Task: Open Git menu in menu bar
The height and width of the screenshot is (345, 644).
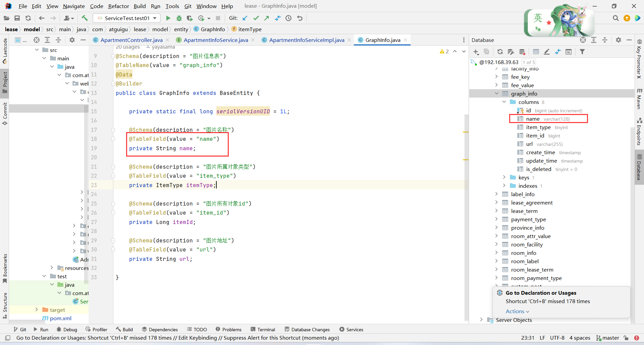Action: (188, 6)
